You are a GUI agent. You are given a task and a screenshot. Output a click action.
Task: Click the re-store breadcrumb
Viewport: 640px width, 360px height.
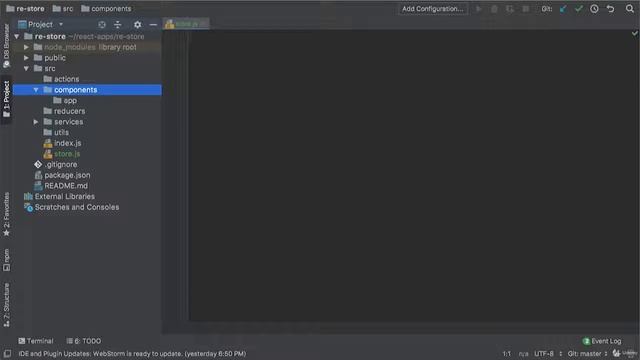(x=25, y=9)
